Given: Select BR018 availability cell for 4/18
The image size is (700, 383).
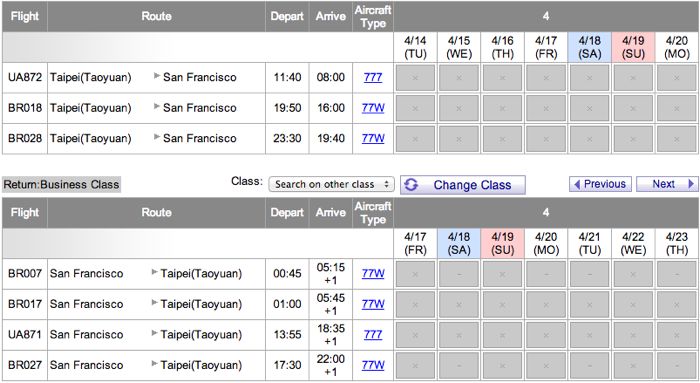Looking at the screenshot, I should click(589, 108).
